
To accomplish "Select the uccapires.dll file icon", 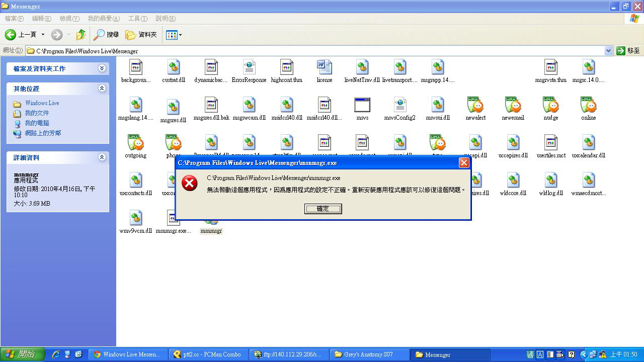I will 513,142.
